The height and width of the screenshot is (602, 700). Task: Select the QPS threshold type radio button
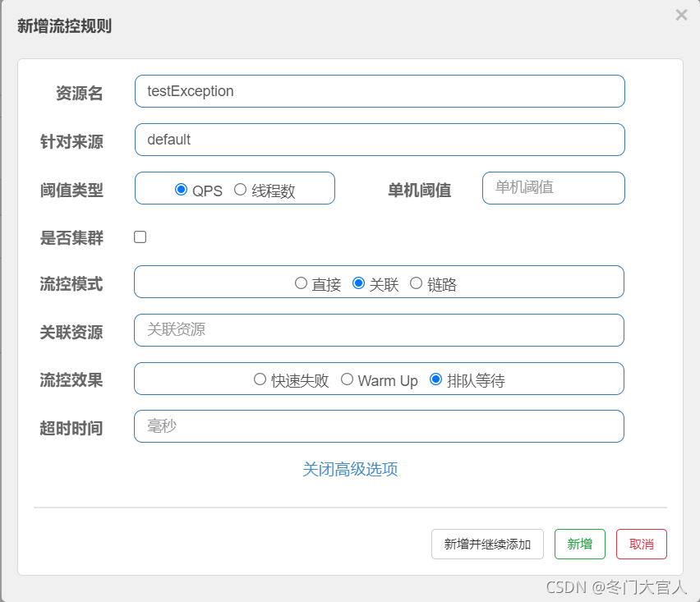pos(182,190)
